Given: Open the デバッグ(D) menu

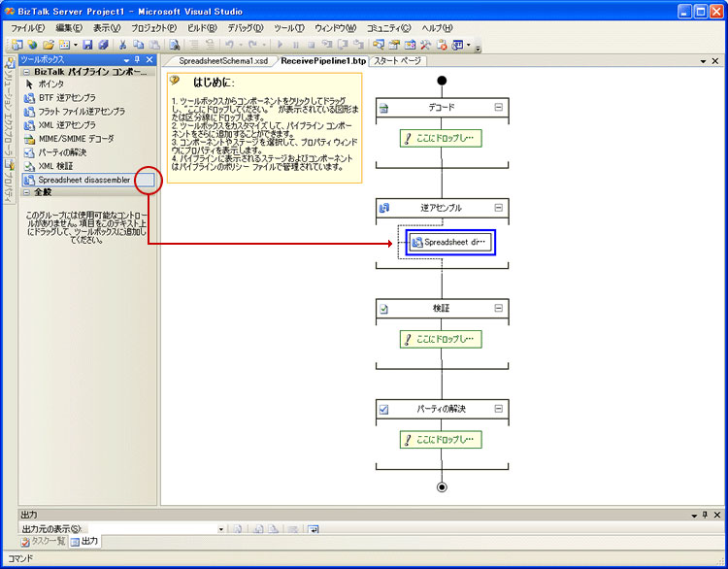Looking at the screenshot, I should click(x=246, y=28).
